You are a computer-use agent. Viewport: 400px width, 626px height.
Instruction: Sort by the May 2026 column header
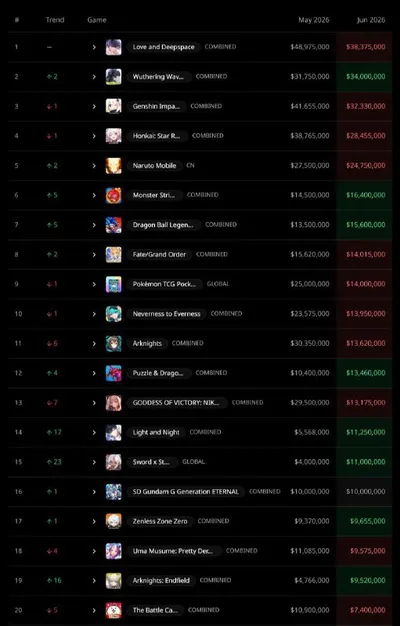(314, 20)
